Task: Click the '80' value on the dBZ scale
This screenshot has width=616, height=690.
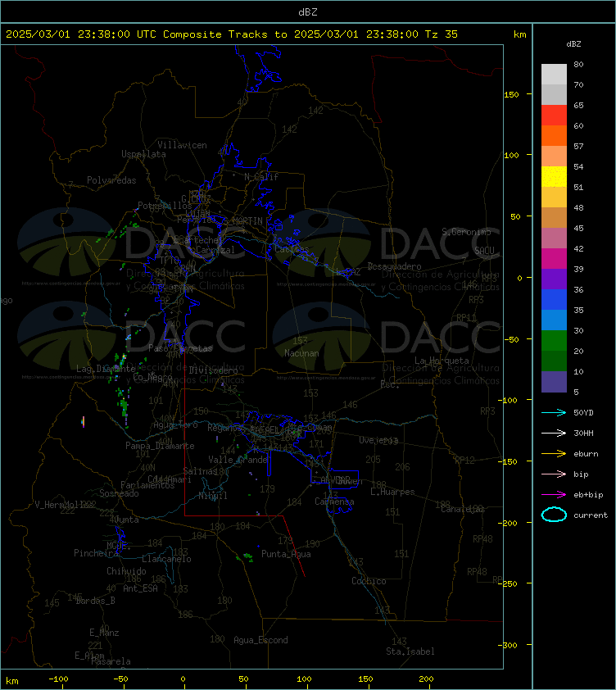Action: (578, 64)
